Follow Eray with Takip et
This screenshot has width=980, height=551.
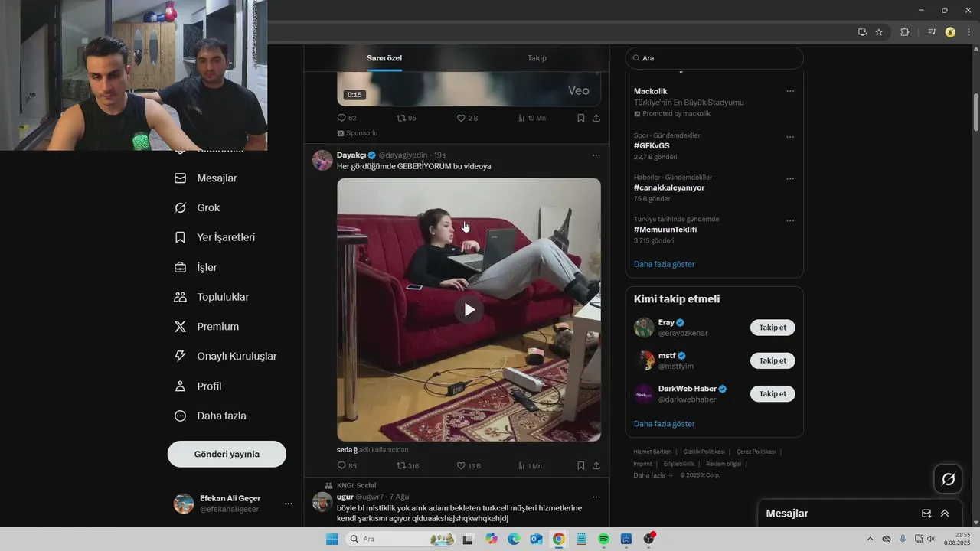tap(773, 328)
